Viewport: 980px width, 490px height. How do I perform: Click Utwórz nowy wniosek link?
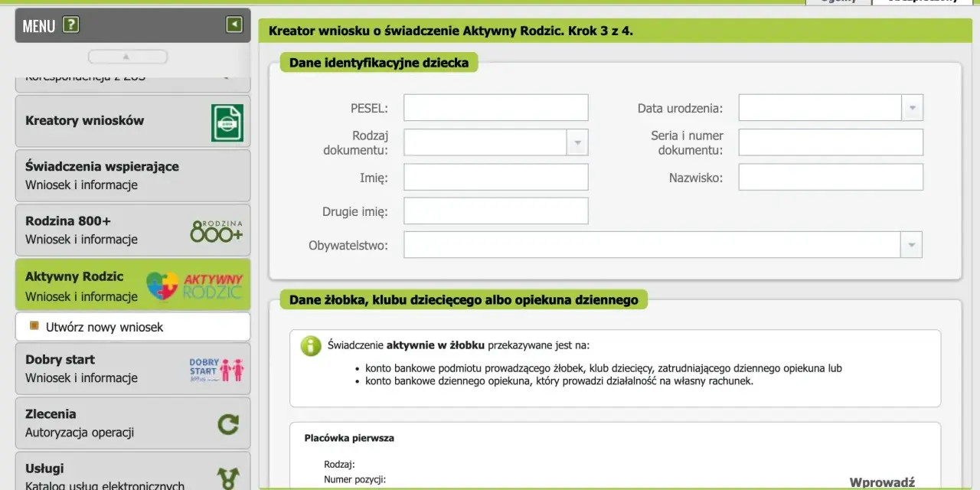pyautogui.click(x=105, y=327)
